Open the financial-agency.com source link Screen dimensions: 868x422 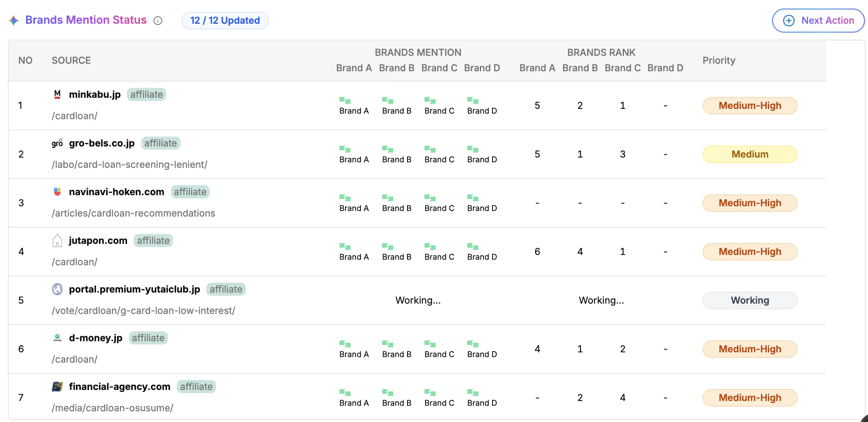[x=119, y=386]
